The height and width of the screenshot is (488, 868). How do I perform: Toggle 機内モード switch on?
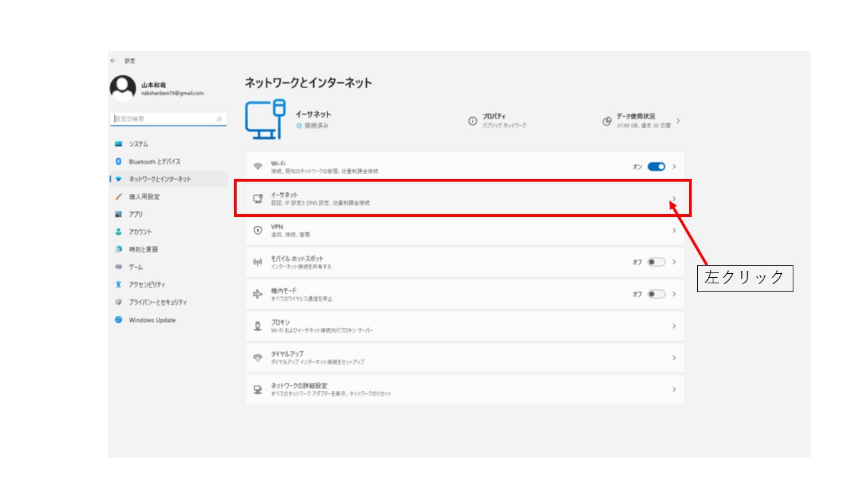[656, 294]
